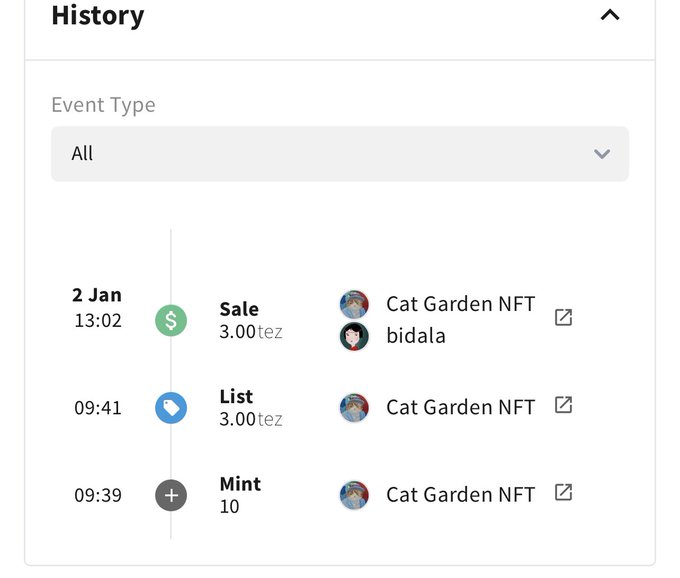Open external link for the Mint event
Screen dimensions: 680x578
tap(564, 492)
